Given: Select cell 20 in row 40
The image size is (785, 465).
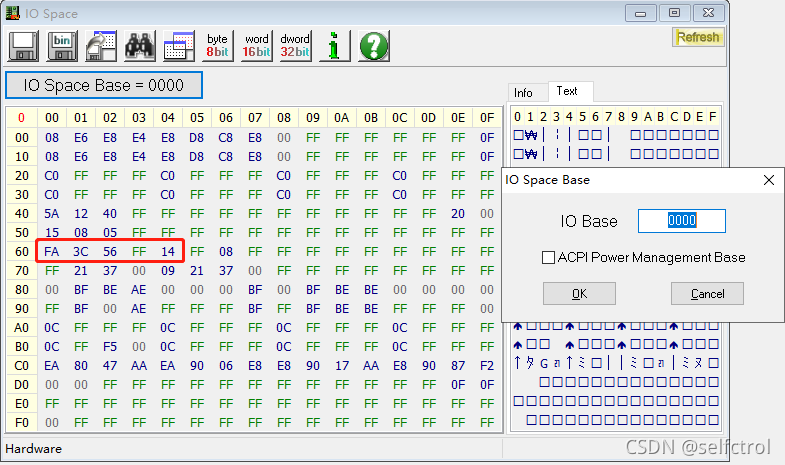Looking at the screenshot, I should 458,213.
